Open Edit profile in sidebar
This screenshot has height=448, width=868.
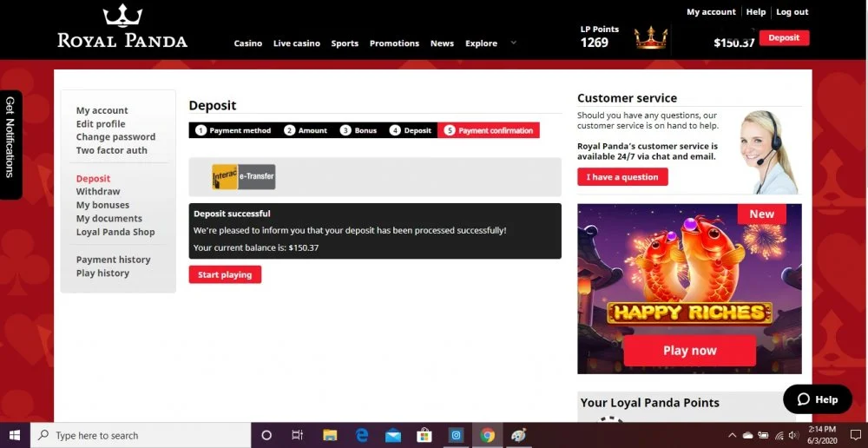pyautogui.click(x=101, y=124)
